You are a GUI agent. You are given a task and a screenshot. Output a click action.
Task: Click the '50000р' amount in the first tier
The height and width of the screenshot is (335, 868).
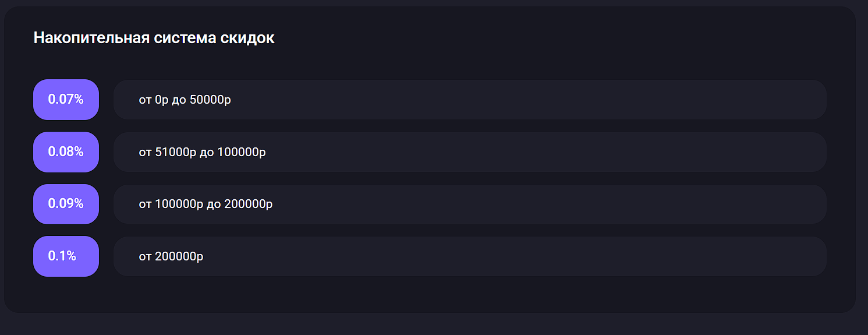click(210, 100)
